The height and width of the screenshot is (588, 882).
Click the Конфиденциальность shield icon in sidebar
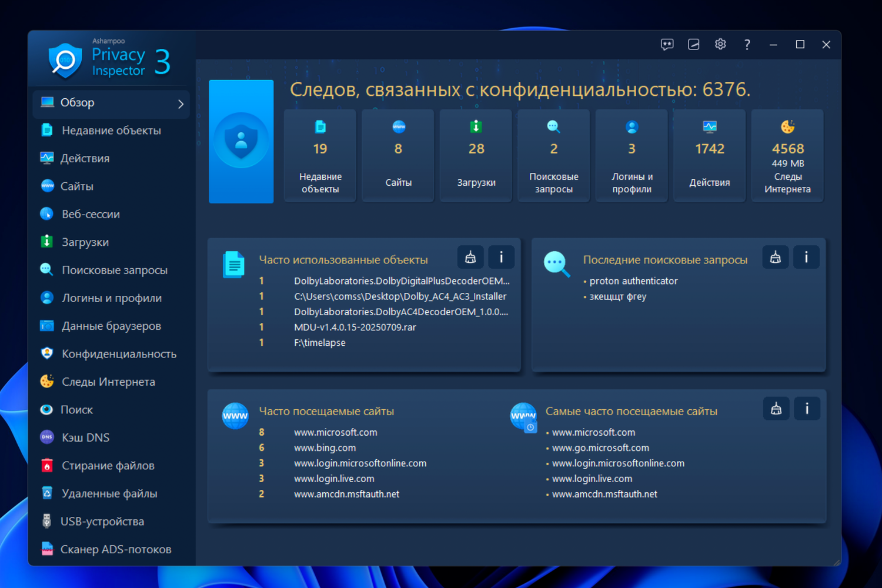[47, 354]
